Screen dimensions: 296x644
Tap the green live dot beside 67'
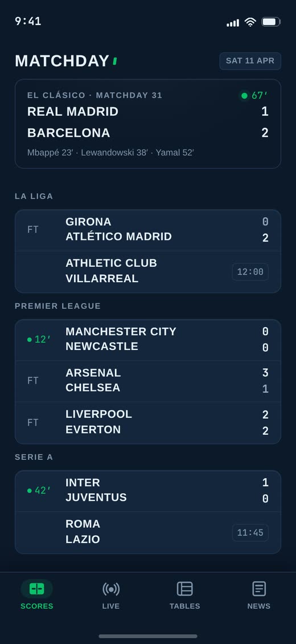click(244, 96)
